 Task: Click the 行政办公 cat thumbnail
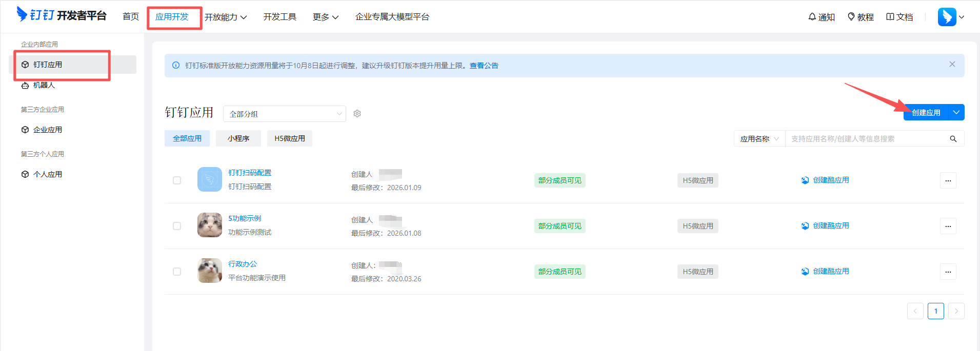pyautogui.click(x=210, y=271)
